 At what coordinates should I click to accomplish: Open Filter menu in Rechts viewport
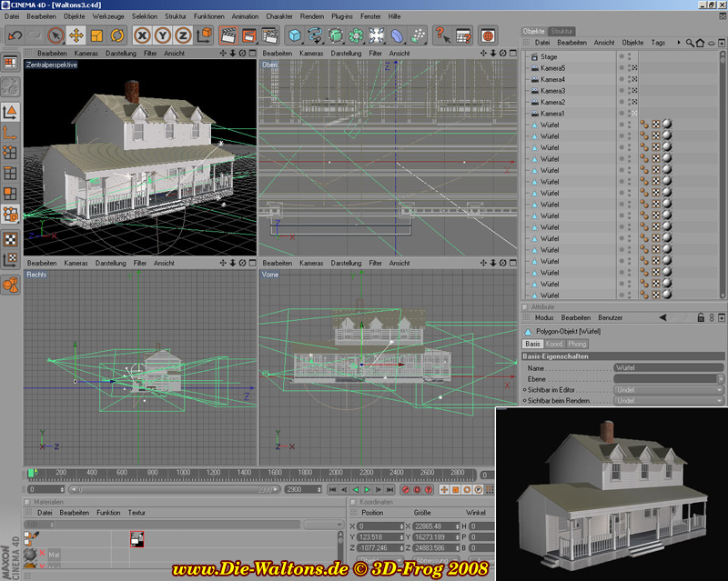point(140,263)
